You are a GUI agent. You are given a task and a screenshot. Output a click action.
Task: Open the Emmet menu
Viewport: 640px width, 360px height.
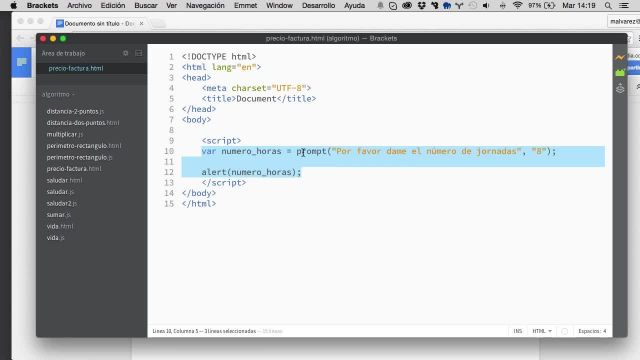[x=245, y=6]
